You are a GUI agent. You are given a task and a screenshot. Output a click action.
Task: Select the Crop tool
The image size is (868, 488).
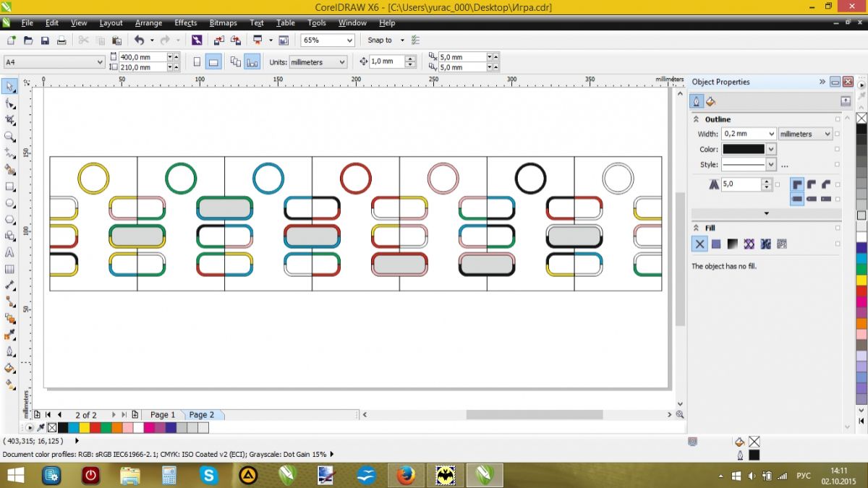pyautogui.click(x=10, y=120)
